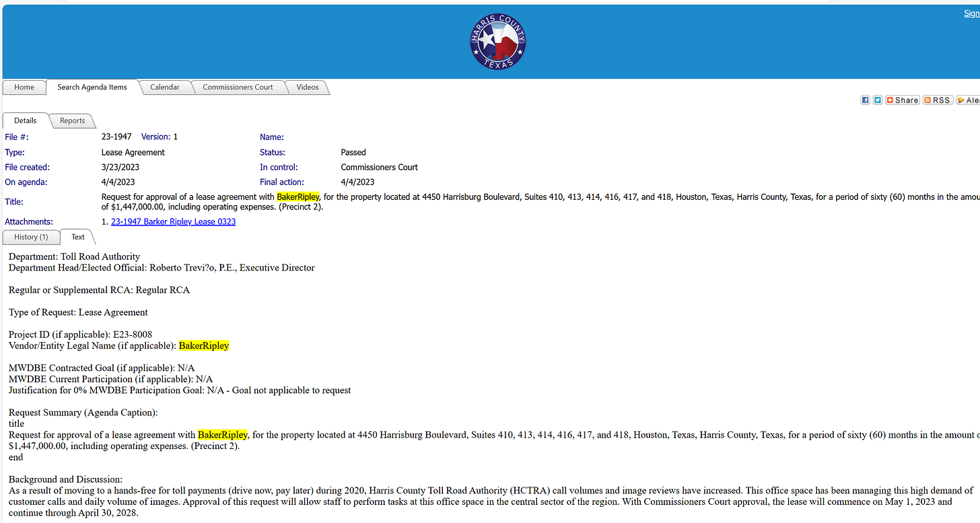Click highlighted BakerRipley in the Request Summary

point(223,435)
